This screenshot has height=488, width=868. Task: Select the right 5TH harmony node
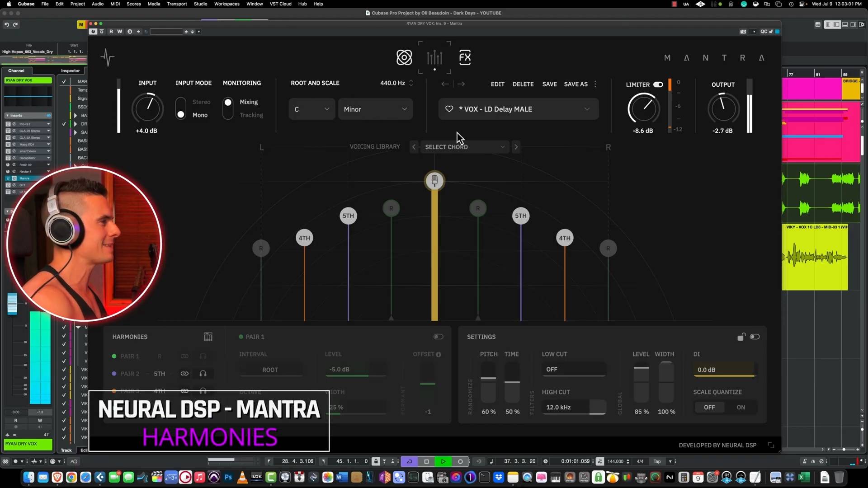(521, 216)
